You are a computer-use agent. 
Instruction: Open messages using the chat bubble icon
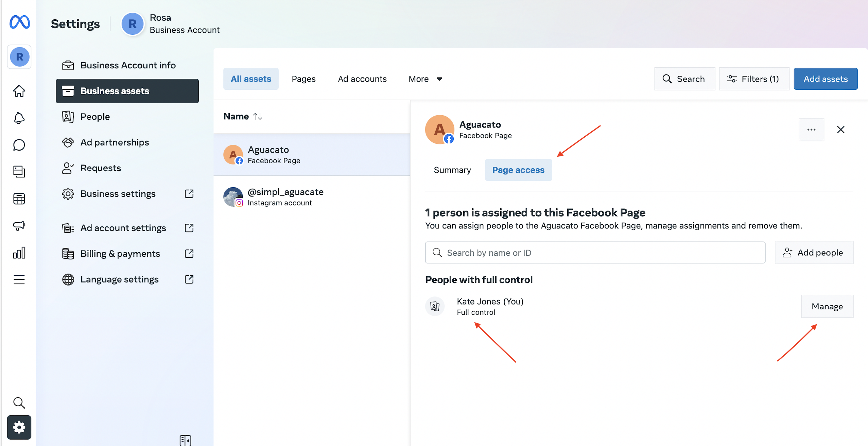19,145
